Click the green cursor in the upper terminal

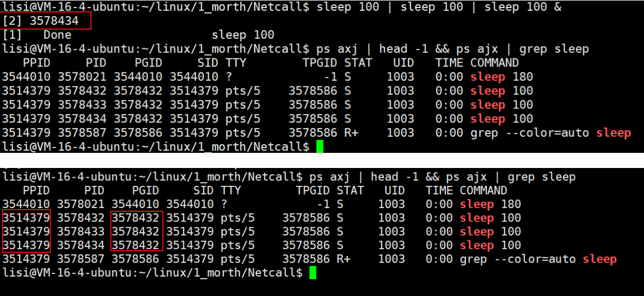pyautogui.click(x=320, y=147)
